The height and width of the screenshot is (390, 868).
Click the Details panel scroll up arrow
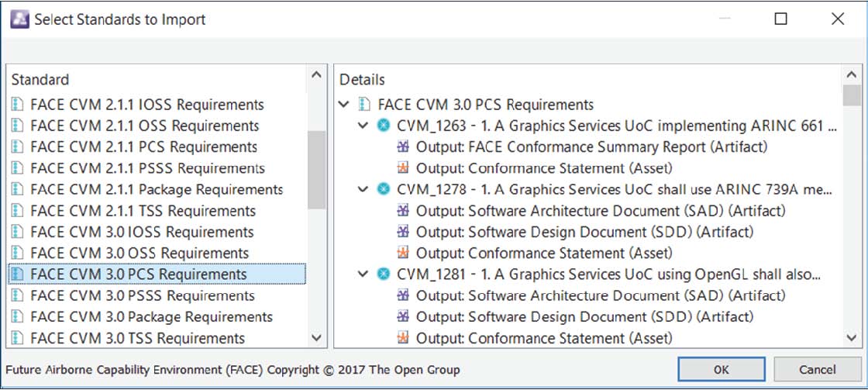coord(851,74)
